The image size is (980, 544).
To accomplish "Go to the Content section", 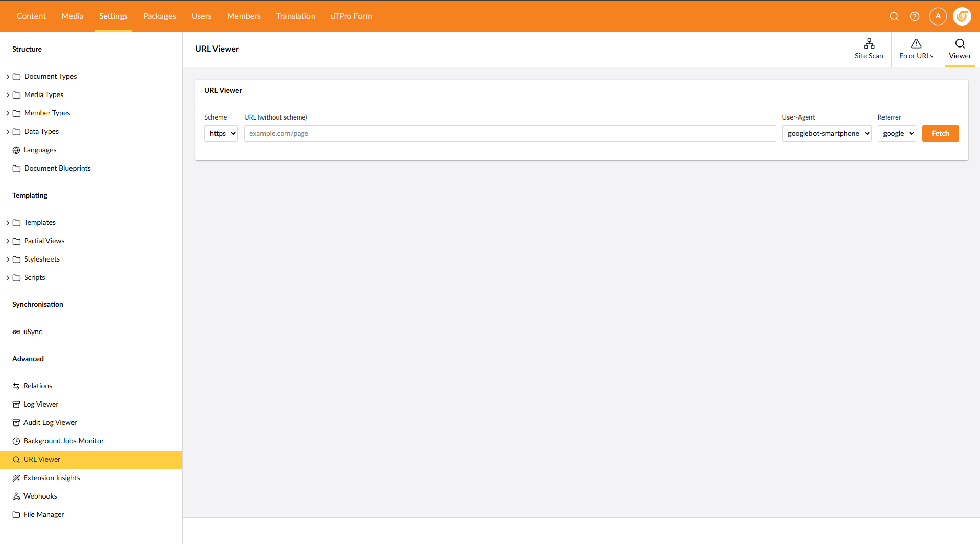I will [x=31, y=16].
